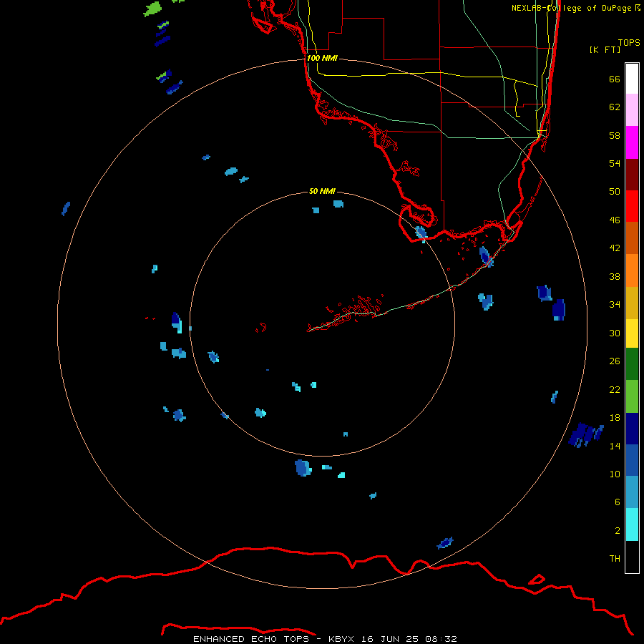Click the yellow legend swatch

coord(632,333)
